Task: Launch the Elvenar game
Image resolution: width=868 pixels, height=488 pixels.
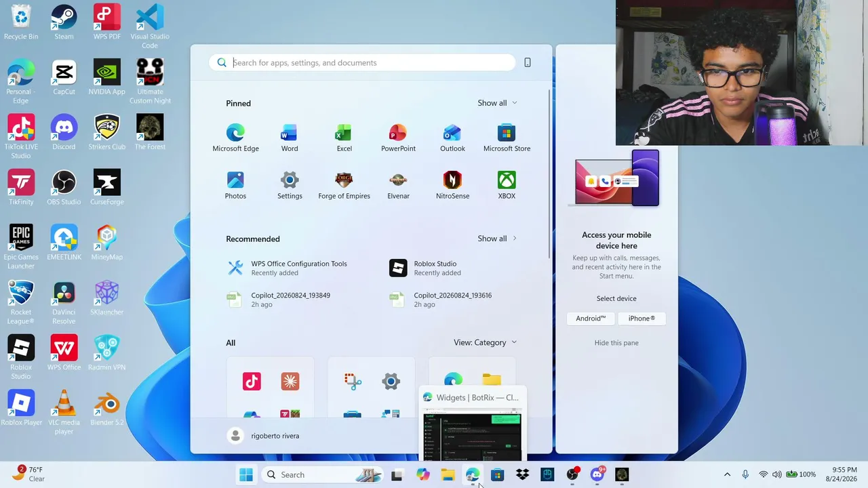Action: click(x=398, y=186)
